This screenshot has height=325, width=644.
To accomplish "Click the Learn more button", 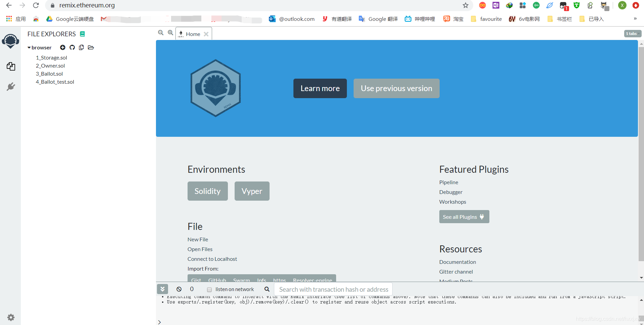I will [320, 88].
